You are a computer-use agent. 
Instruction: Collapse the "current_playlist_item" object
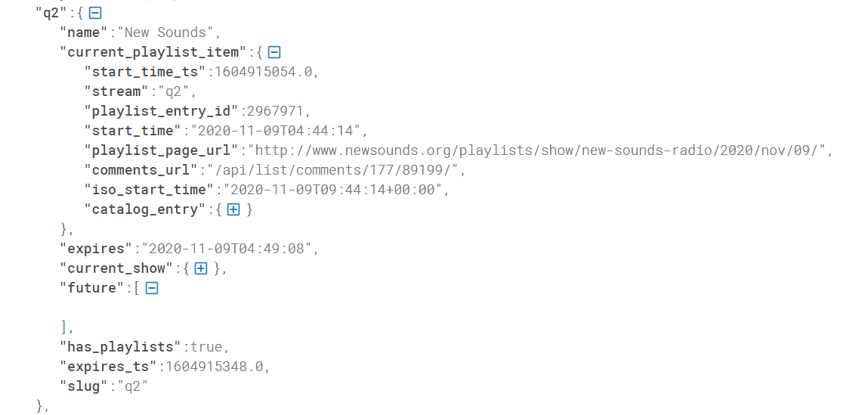point(275,52)
